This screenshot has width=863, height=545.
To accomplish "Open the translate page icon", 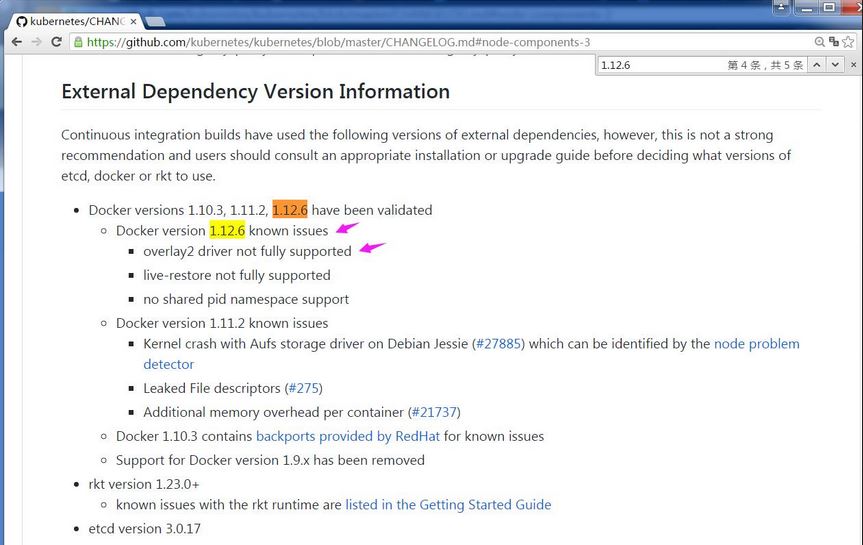I will coord(833,42).
